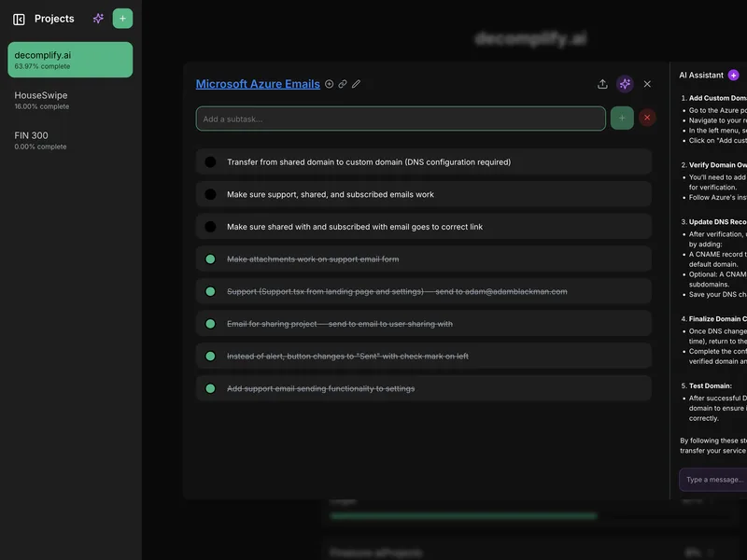The image size is (747, 560).
Task: Click the share/export upload icon
Action: 602,84
